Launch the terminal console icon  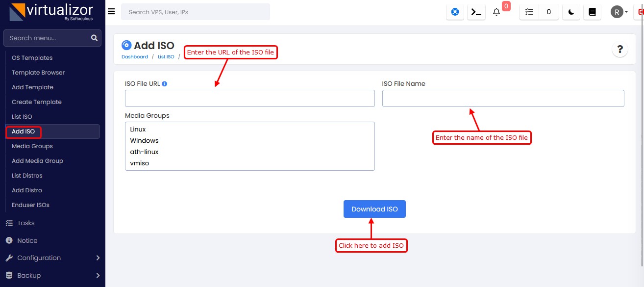pyautogui.click(x=475, y=12)
